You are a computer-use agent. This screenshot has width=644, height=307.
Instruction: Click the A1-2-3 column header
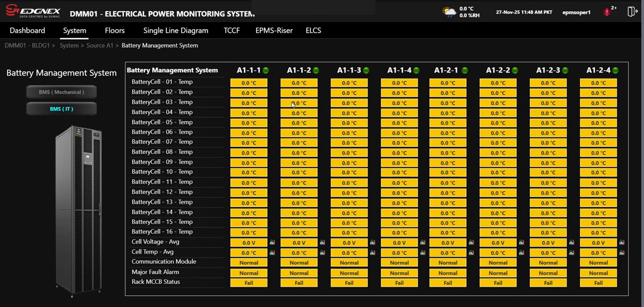coord(548,70)
